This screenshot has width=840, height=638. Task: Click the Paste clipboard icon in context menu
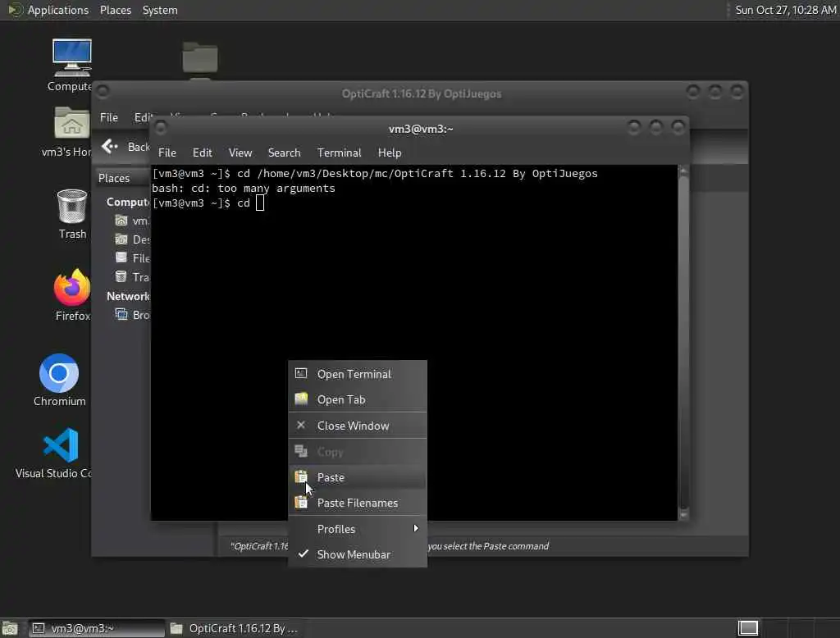pyautogui.click(x=301, y=476)
